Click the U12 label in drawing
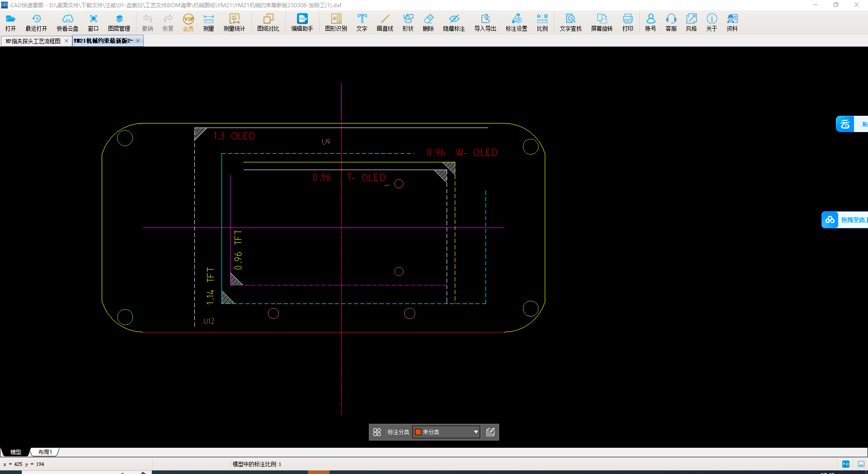Image resolution: width=868 pixels, height=474 pixels. pyautogui.click(x=209, y=321)
